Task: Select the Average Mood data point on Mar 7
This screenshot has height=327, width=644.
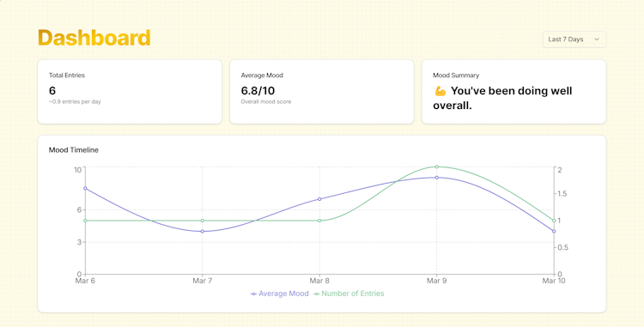Action: [203, 232]
